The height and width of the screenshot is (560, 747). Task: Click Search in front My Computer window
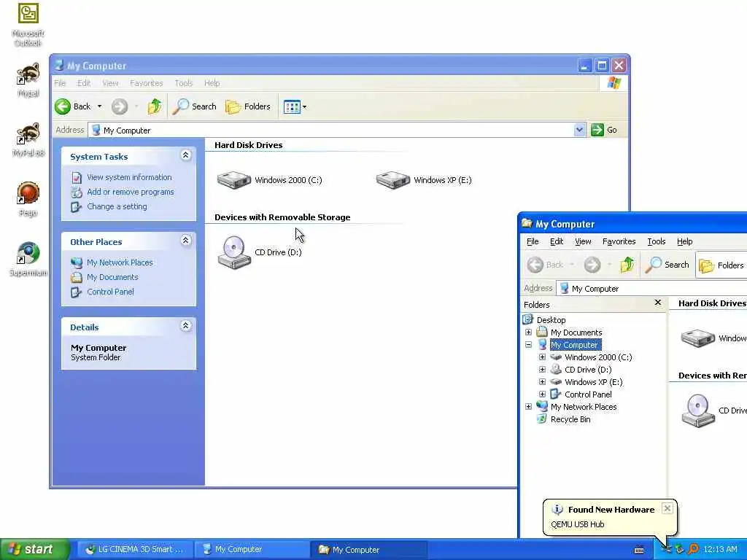click(667, 265)
